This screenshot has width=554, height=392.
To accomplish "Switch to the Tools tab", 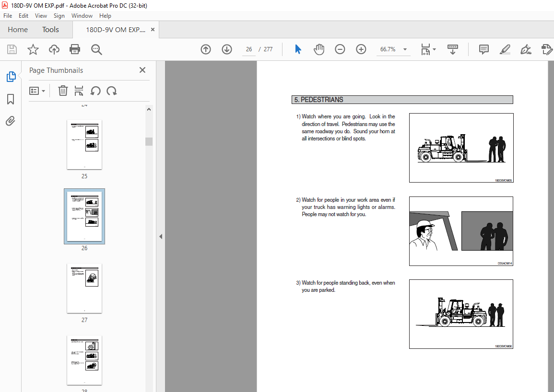I will (x=50, y=30).
